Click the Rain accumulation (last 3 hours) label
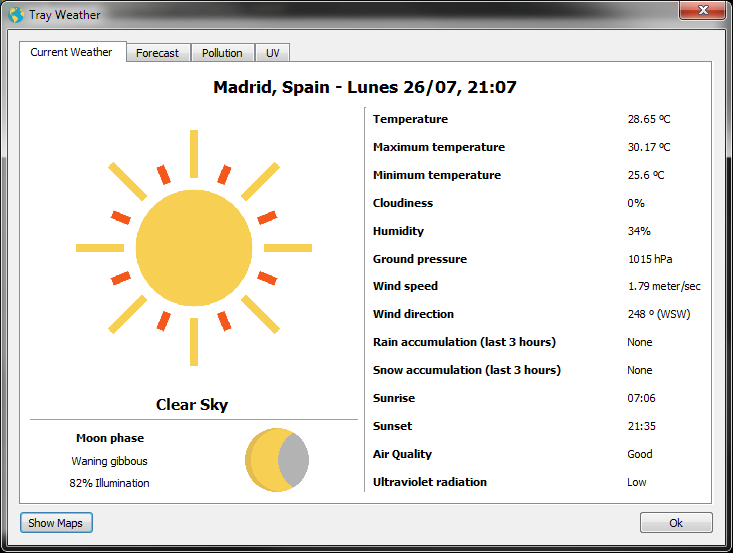This screenshot has height=553, width=733. click(x=464, y=342)
